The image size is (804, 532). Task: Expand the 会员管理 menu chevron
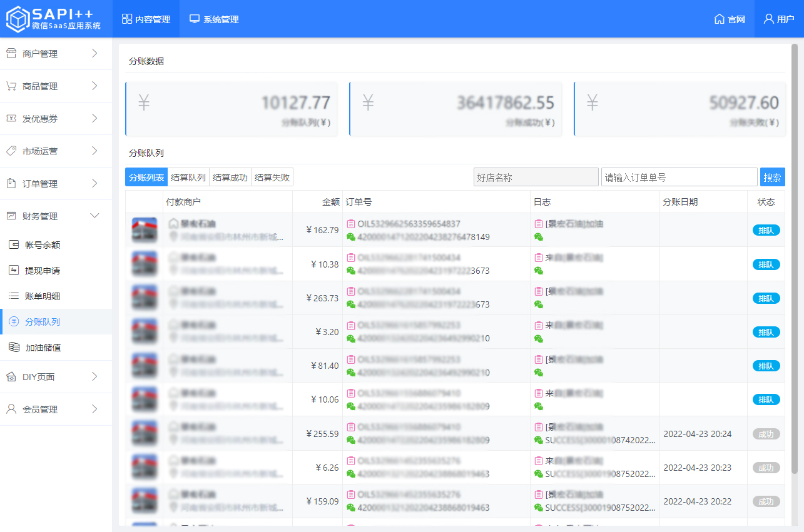pos(94,409)
